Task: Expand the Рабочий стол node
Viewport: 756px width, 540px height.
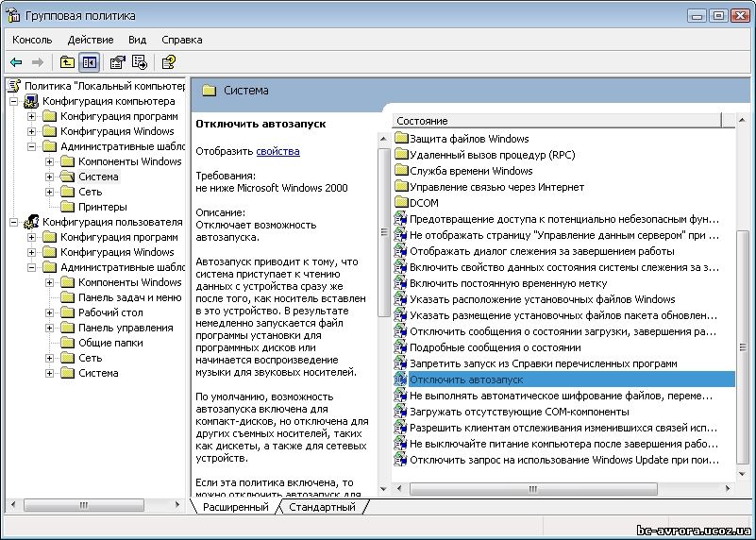Action: [x=49, y=312]
